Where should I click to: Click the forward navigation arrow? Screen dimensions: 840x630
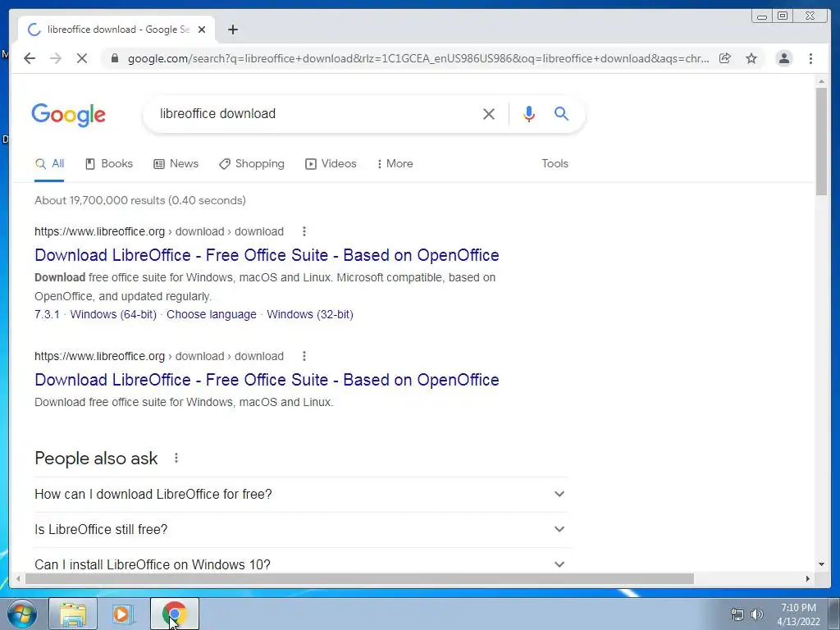[x=56, y=58]
